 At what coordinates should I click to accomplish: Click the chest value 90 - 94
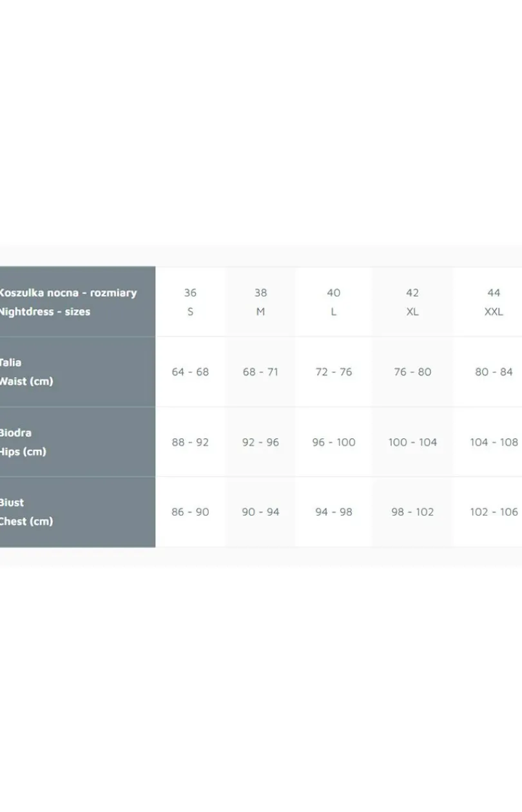[x=260, y=512]
